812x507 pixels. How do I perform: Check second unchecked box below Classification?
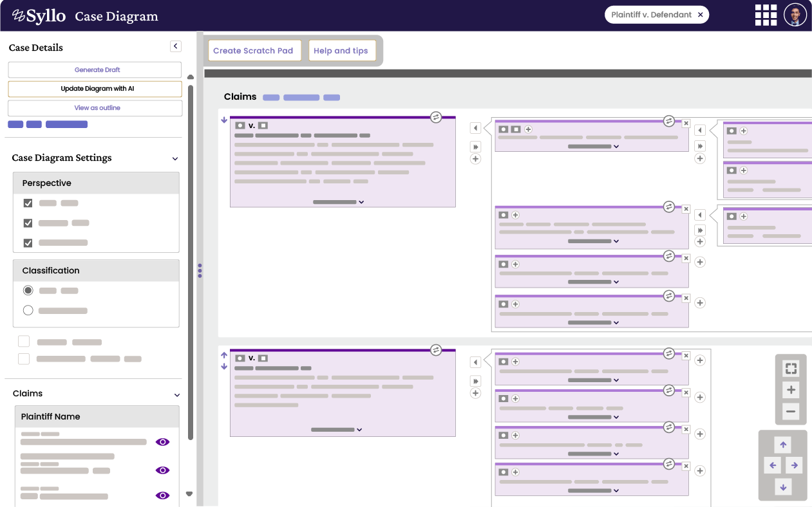[24, 359]
